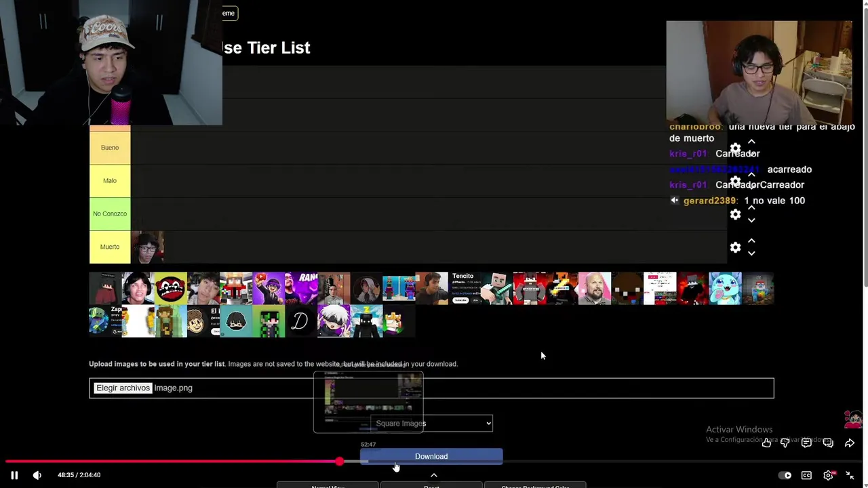The width and height of the screenshot is (868, 488).
Task: Dislike the video with thumbs down
Action: tap(785, 443)
